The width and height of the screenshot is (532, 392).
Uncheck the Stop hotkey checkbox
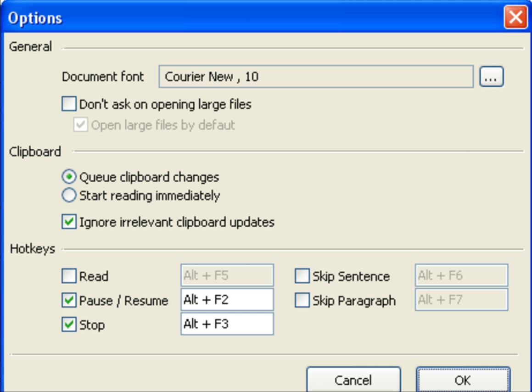pos(69,325)
